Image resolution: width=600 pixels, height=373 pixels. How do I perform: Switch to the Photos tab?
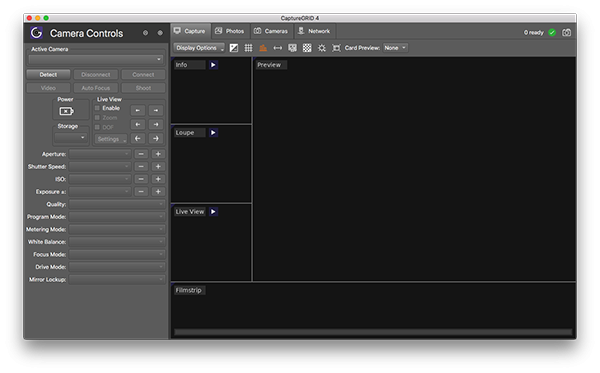[230, 31]
